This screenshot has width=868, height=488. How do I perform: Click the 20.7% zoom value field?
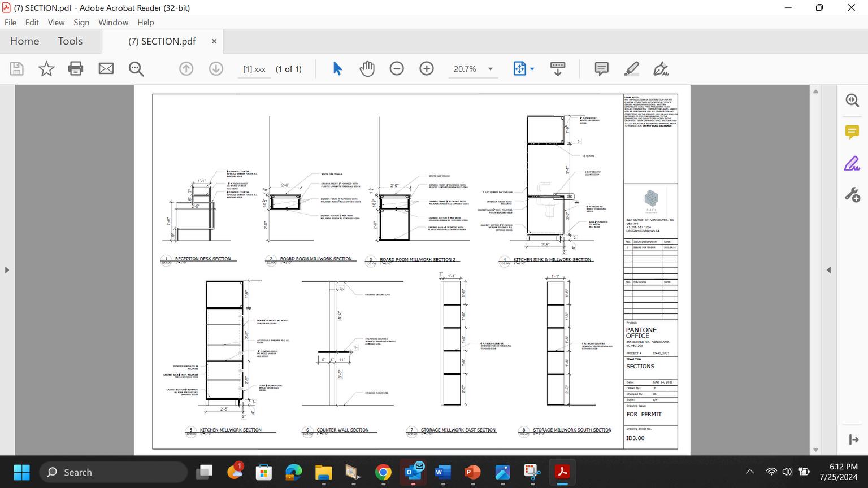(465, 69)
